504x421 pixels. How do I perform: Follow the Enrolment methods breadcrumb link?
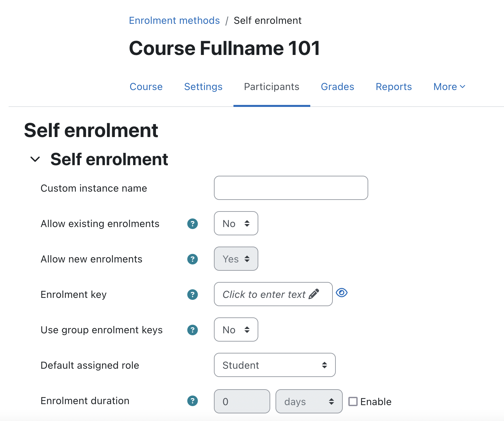175,21
